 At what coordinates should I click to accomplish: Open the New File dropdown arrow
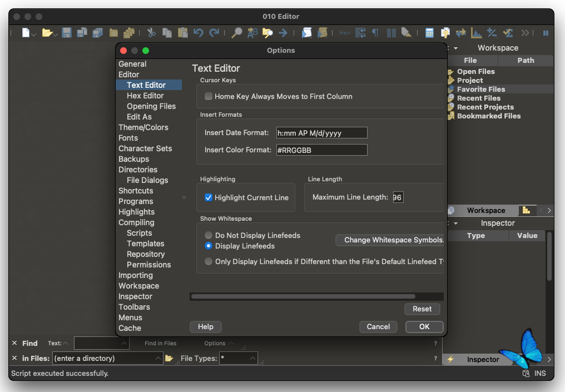34,35
